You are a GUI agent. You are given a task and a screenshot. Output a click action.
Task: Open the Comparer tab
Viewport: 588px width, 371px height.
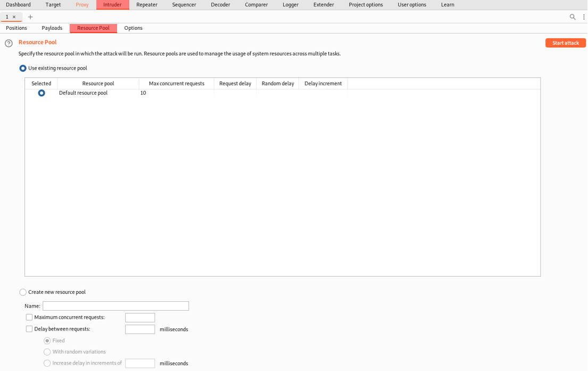pyautogui.click(x=256, y=5)
